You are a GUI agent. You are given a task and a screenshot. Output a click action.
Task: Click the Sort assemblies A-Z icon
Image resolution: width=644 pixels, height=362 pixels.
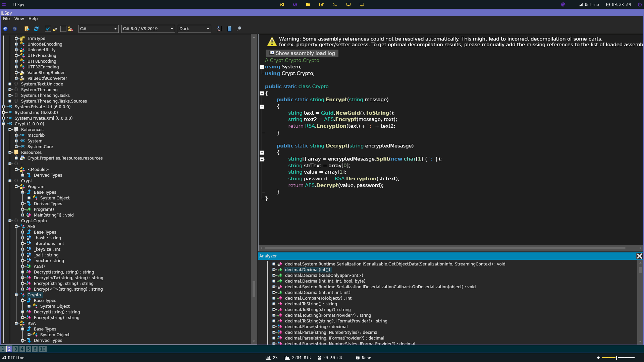220,29
